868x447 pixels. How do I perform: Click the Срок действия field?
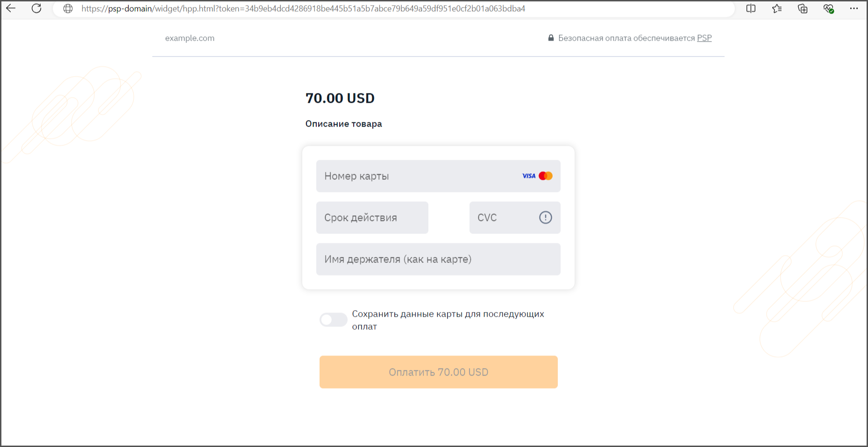(x=372, y=217)
